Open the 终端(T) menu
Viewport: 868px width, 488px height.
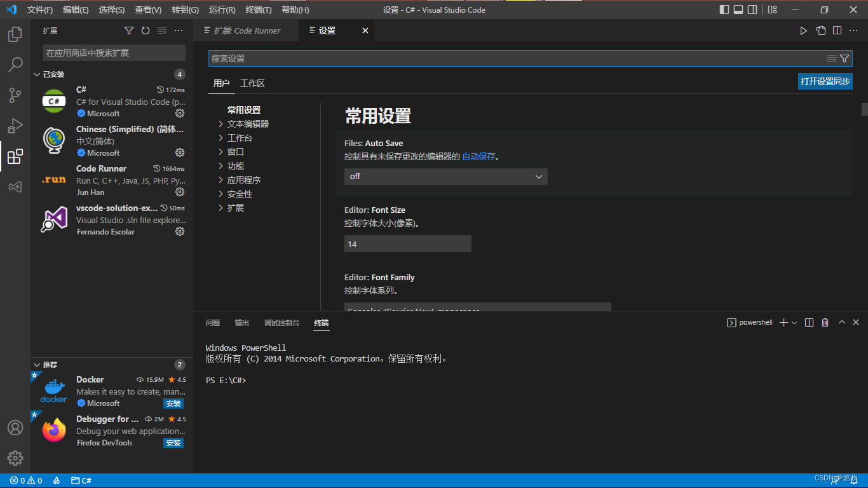click(x=258, y=10)
